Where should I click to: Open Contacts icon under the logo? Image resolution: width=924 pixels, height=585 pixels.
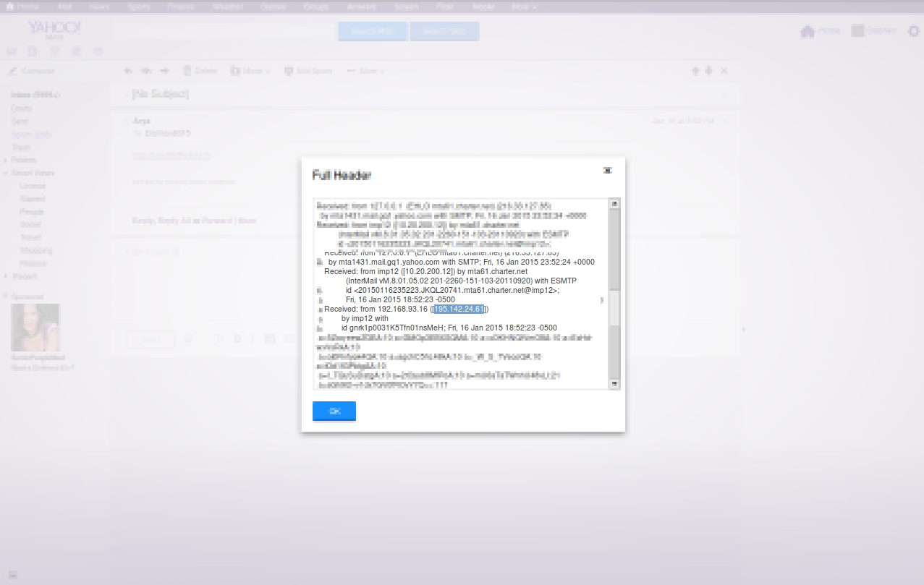coord(32,51)
